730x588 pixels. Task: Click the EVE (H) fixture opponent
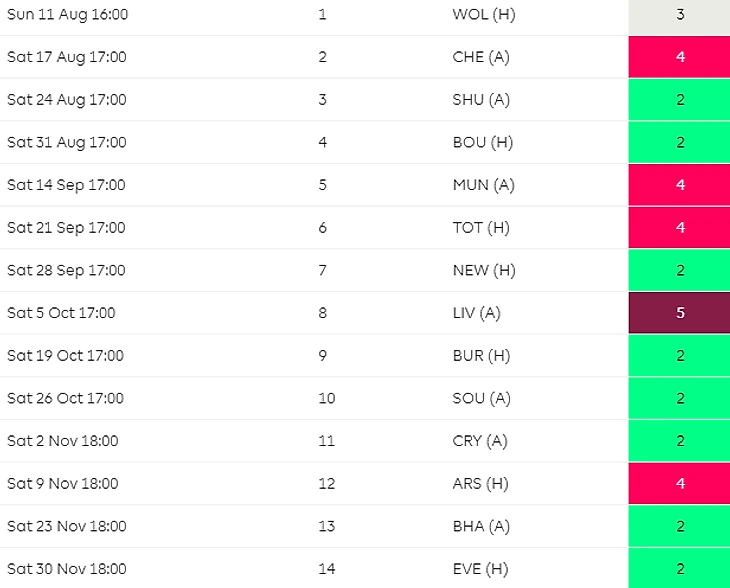(x=480, y=569)
